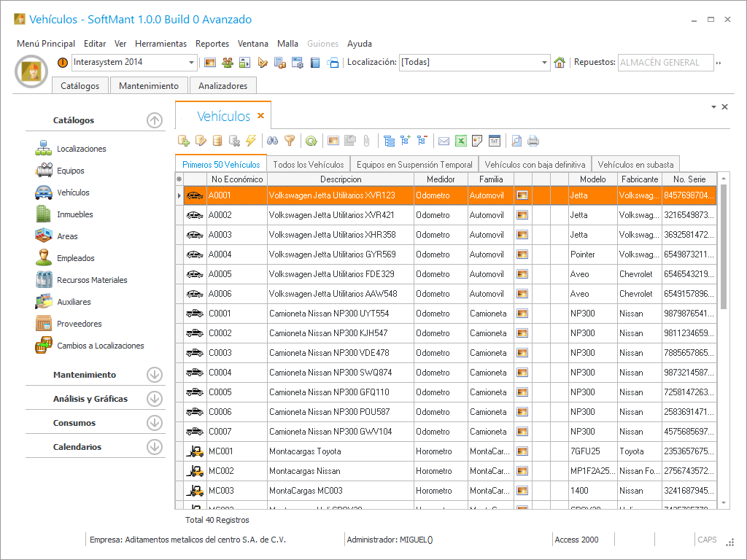
Task: Open the Localización dropdown showing [Todas]
Action: [x=544, y=63]
